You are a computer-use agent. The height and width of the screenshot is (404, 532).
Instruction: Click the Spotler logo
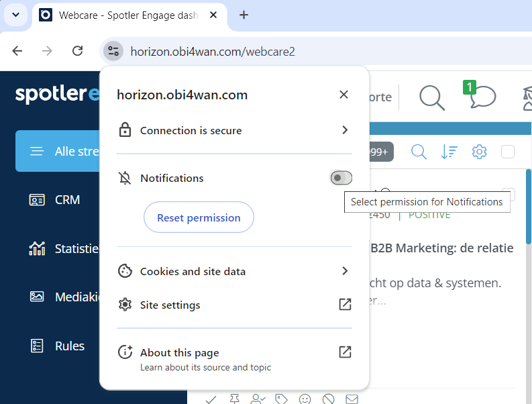pyautogui.click(x=57, y=95)
